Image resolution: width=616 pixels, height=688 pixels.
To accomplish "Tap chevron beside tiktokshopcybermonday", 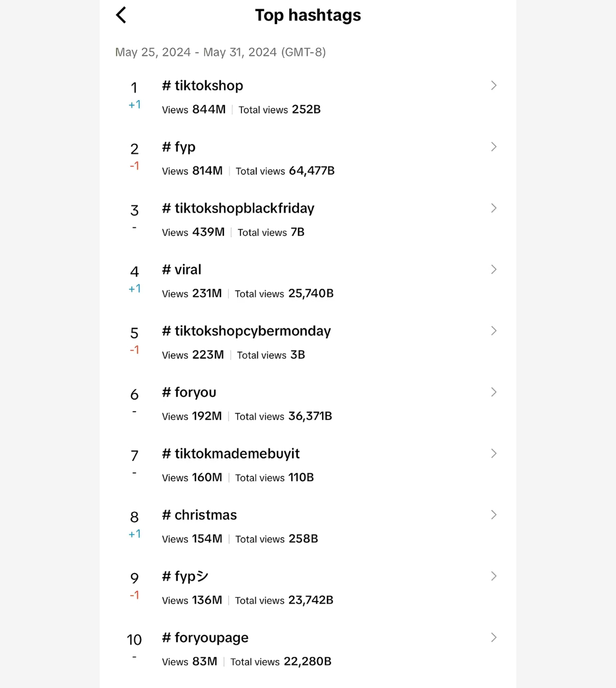I will [493, 331].
